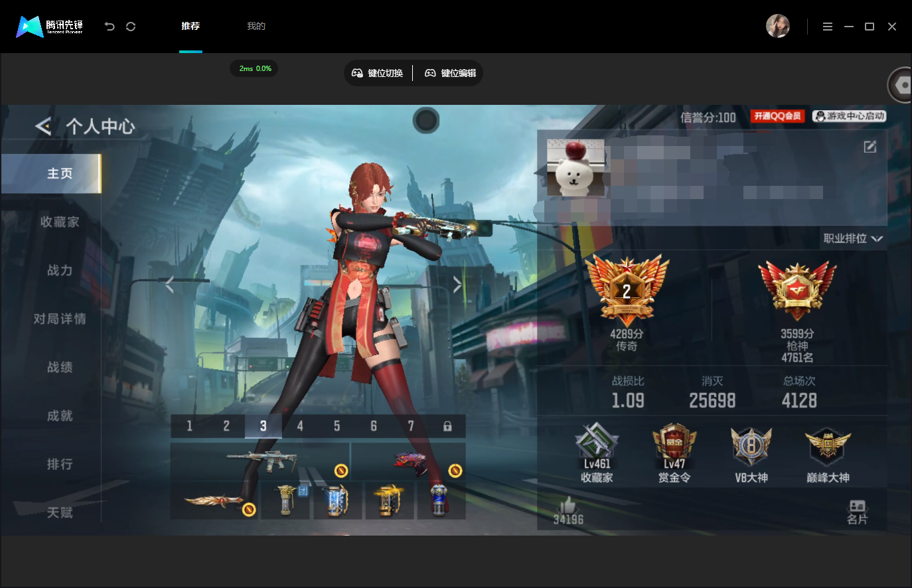Click the locked loadout slot

(x=447, y=426)
